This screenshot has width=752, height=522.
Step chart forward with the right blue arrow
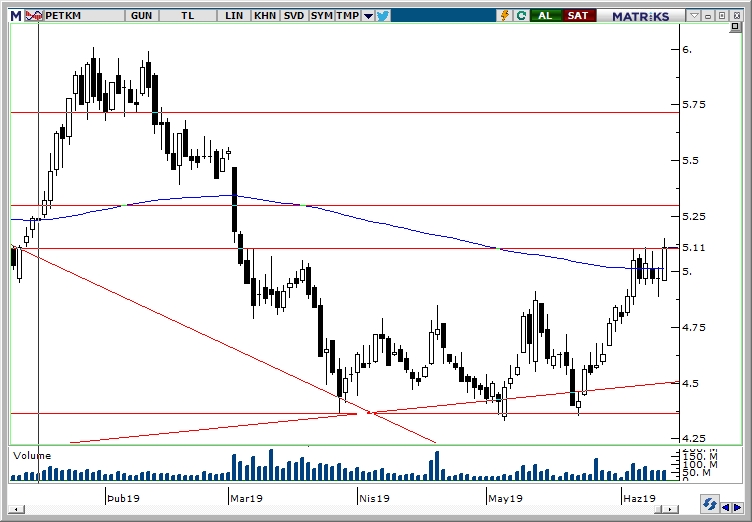coord(737,507)
